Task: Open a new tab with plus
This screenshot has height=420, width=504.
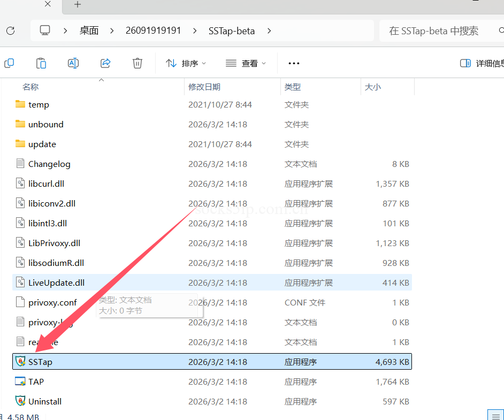Action: point(78,4)
